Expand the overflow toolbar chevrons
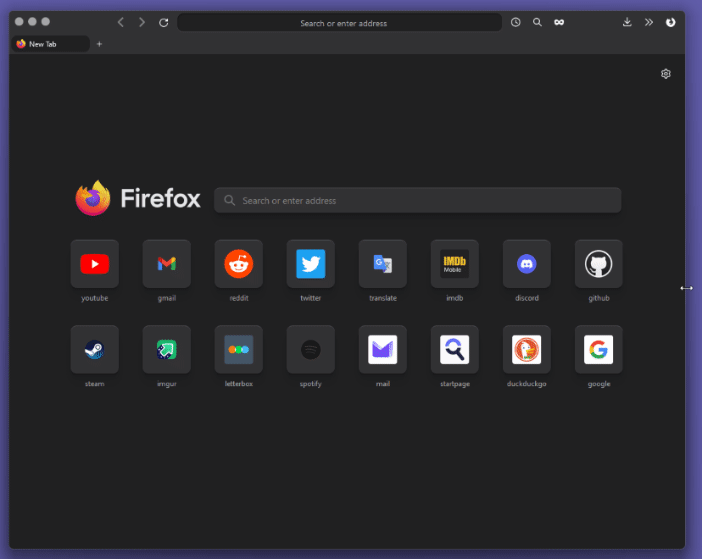The width and height of the screenshot is (702, 559). (x=649, y=22)
